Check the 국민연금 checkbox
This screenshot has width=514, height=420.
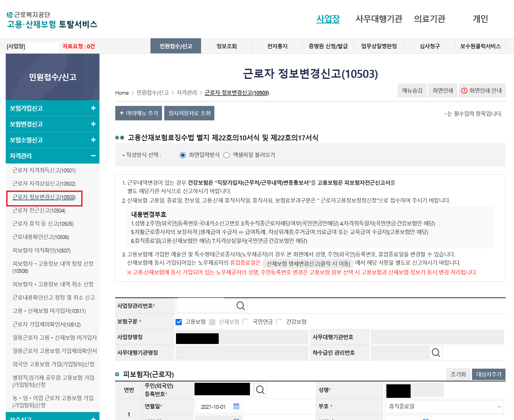pos(246,322)
